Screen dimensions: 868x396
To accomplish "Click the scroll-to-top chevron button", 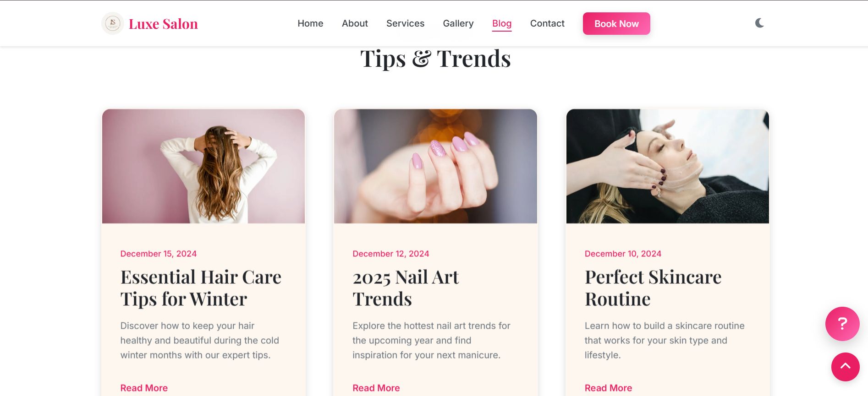I will coord(846,367).
